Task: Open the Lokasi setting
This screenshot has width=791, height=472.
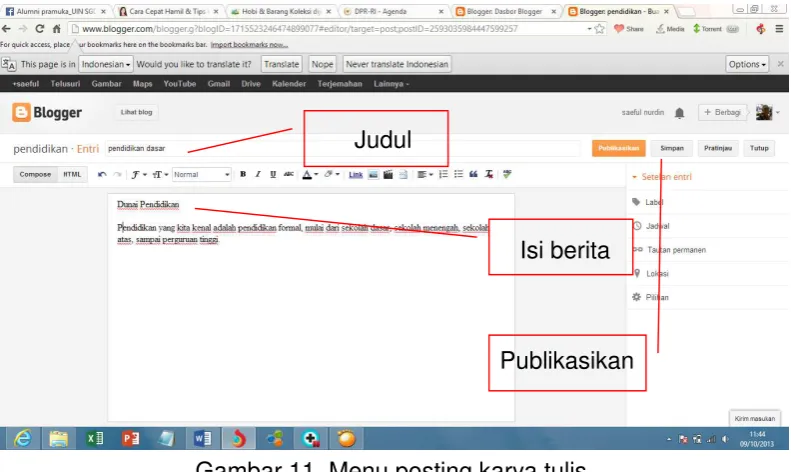Action: click(650, 273)
